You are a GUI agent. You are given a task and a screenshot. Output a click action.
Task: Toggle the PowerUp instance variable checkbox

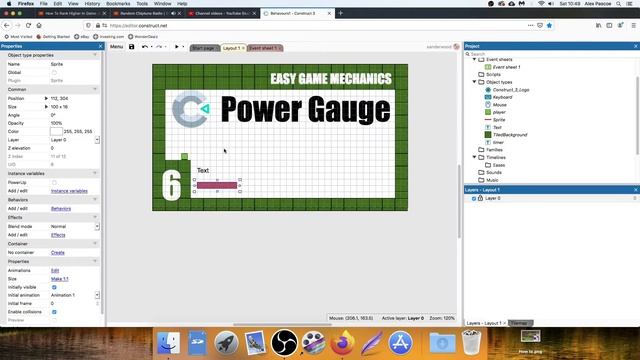pyautogui.click(x=54, y=182)
